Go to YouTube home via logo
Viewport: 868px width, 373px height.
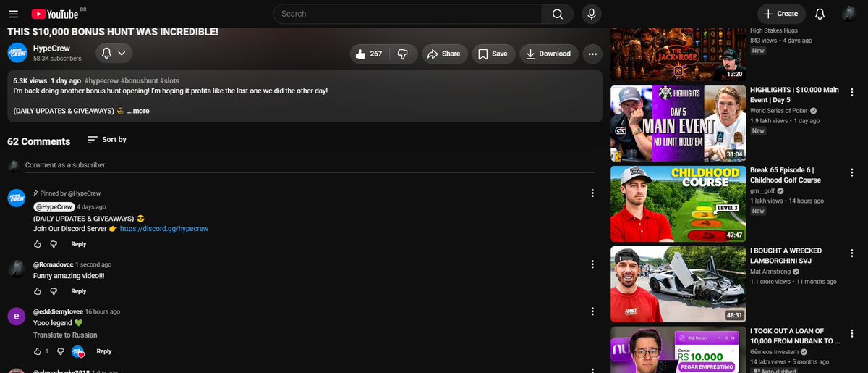(54, 14)
